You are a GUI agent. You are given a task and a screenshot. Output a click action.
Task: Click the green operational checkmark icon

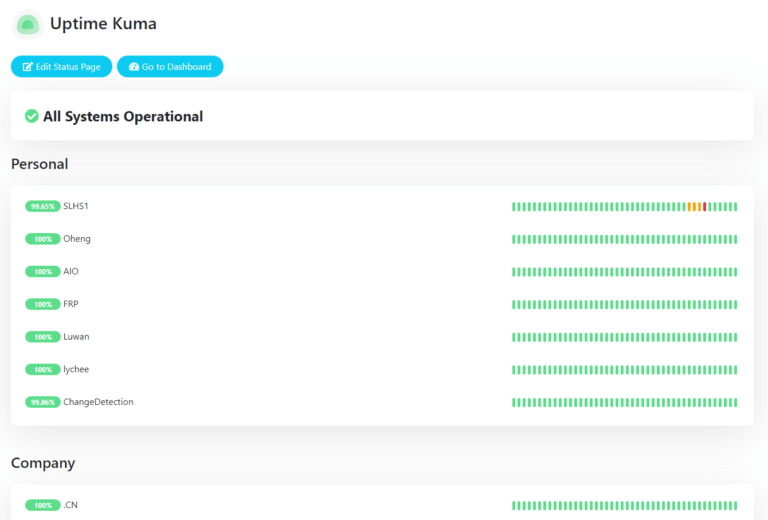(32, 116)
